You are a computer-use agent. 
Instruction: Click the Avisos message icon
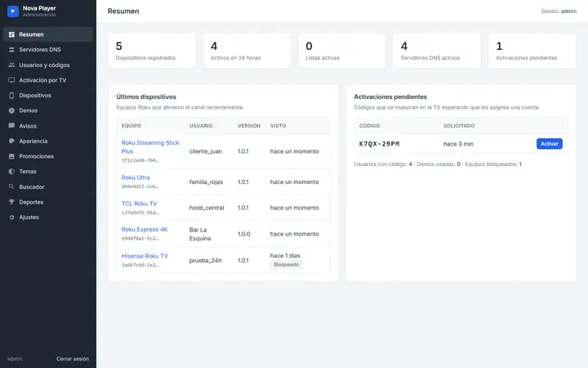(11, 126)
